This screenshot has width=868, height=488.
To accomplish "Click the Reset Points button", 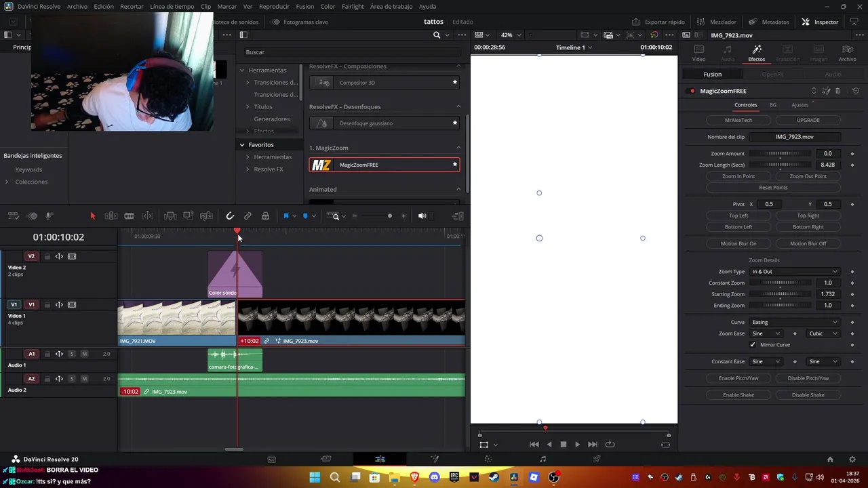I will coord(773,188).
